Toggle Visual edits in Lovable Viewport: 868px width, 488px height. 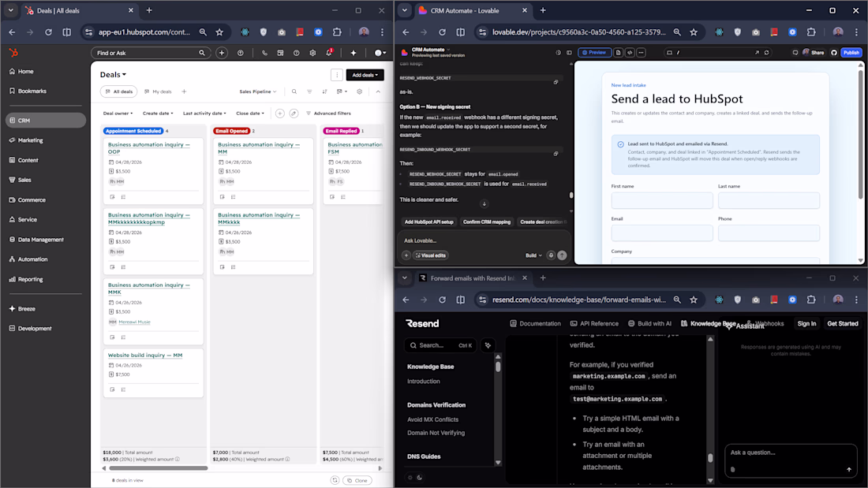(431, 255)
